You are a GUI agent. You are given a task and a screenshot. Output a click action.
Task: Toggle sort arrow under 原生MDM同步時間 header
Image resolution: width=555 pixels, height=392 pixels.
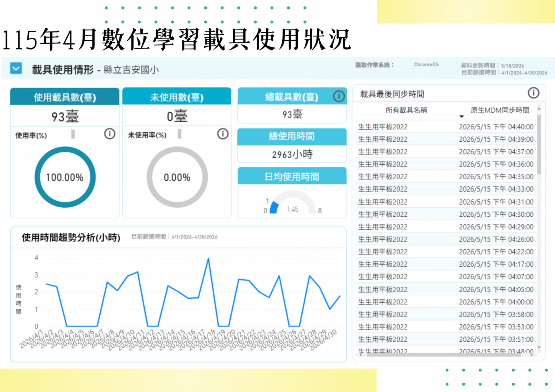[x=461, y=117]
